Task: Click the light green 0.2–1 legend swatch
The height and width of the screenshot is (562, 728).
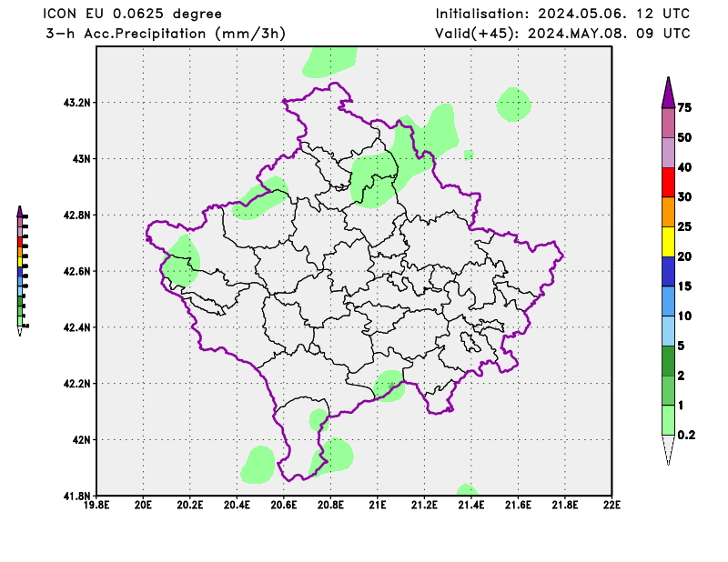Action: [x=668, y=420]
